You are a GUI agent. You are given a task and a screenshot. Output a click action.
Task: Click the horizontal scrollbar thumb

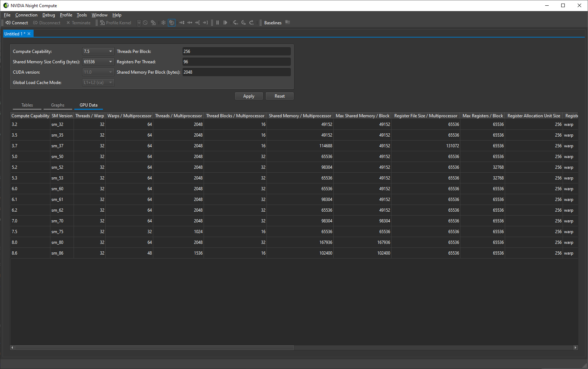154,348
